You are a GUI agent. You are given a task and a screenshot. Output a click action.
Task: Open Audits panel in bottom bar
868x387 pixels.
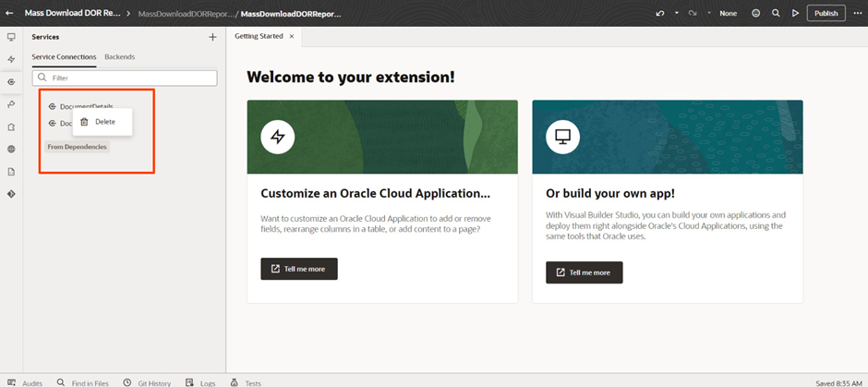click(25, 383)
